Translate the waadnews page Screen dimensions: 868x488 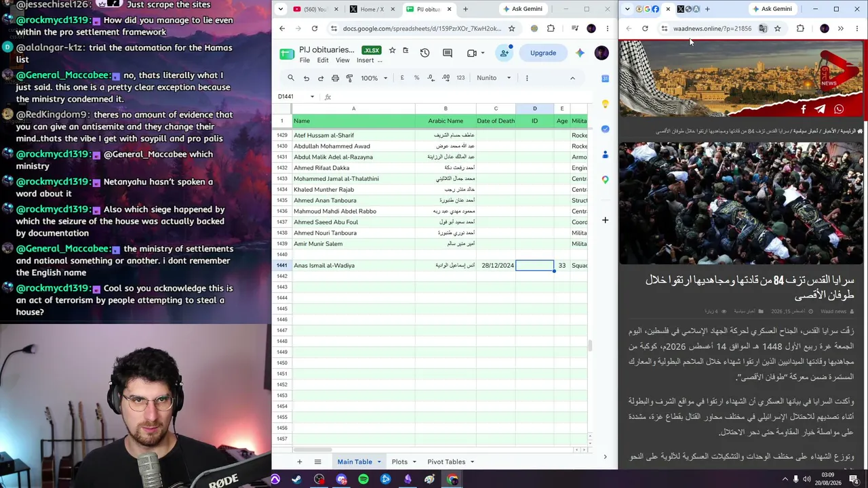point(763,28)
